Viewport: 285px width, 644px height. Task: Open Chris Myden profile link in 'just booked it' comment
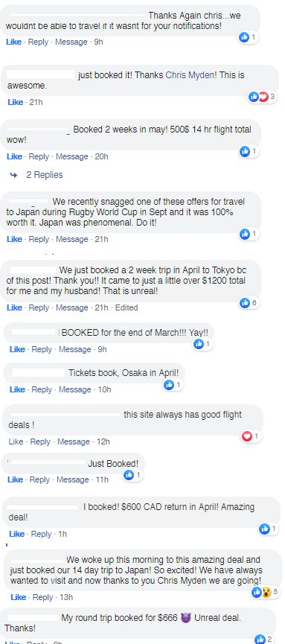click(x=190, y=76)
